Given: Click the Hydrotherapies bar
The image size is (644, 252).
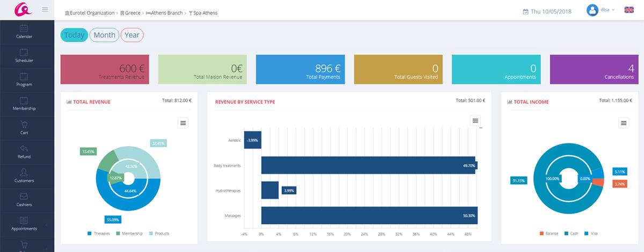Looking at the screenshot, I should click(270, 190).
